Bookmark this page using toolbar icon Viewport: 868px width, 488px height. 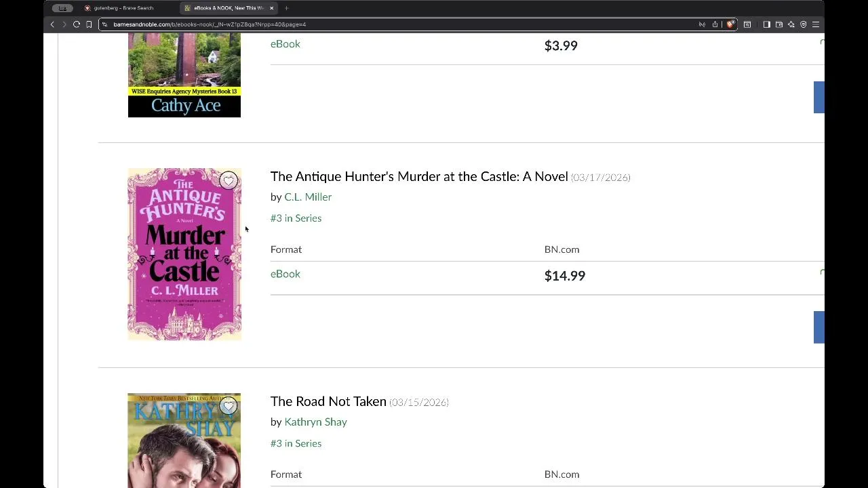coord(89,24)
